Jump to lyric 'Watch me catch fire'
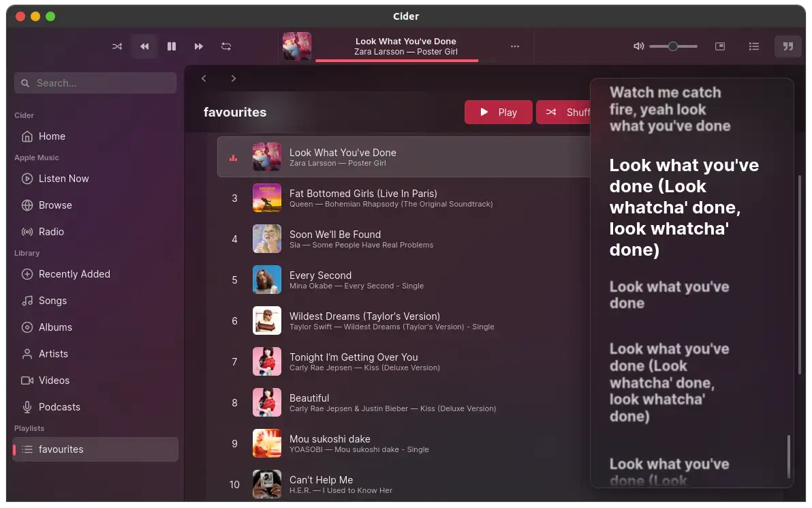This screenshot has height=508, width=812. coord(670,109)
